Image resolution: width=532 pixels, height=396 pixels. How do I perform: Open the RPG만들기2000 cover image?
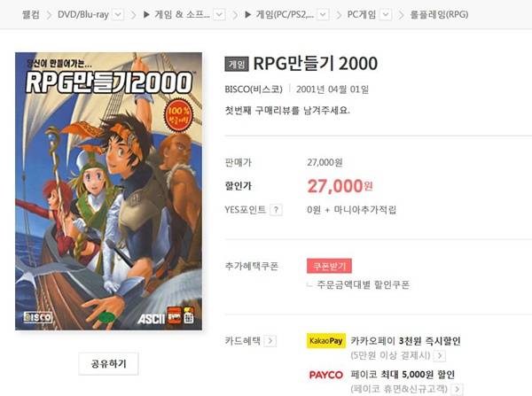pyautogui.click(x=108, y=191)
